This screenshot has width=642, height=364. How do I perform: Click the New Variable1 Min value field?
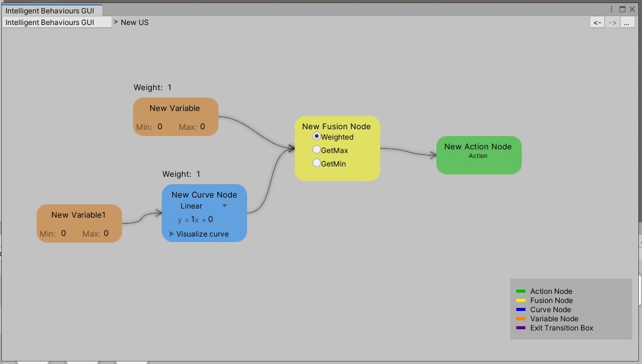[63, 233]
